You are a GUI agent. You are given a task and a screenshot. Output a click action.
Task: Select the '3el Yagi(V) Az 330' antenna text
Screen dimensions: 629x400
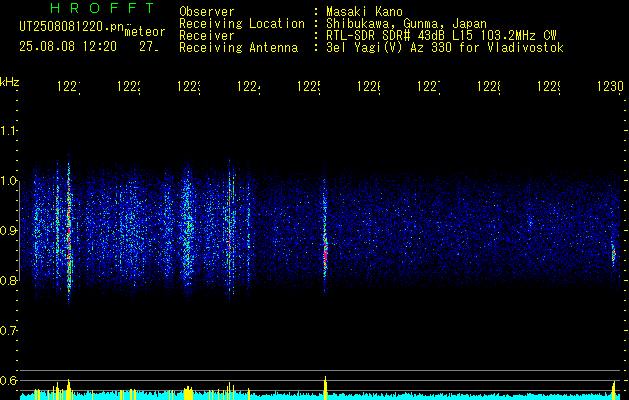(x=444, y=48)
